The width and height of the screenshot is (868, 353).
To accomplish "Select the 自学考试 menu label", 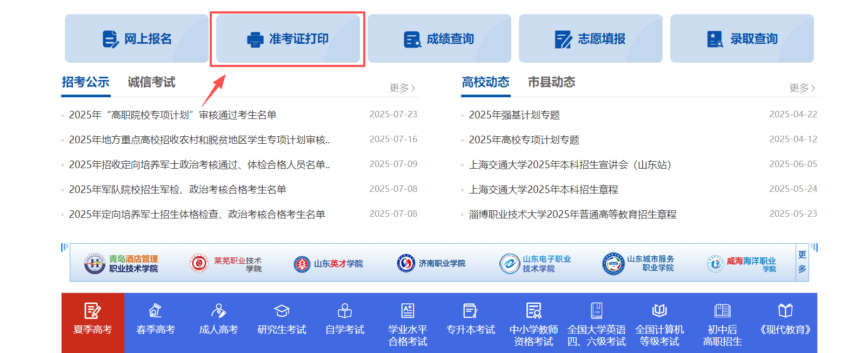I will (345, 330).
